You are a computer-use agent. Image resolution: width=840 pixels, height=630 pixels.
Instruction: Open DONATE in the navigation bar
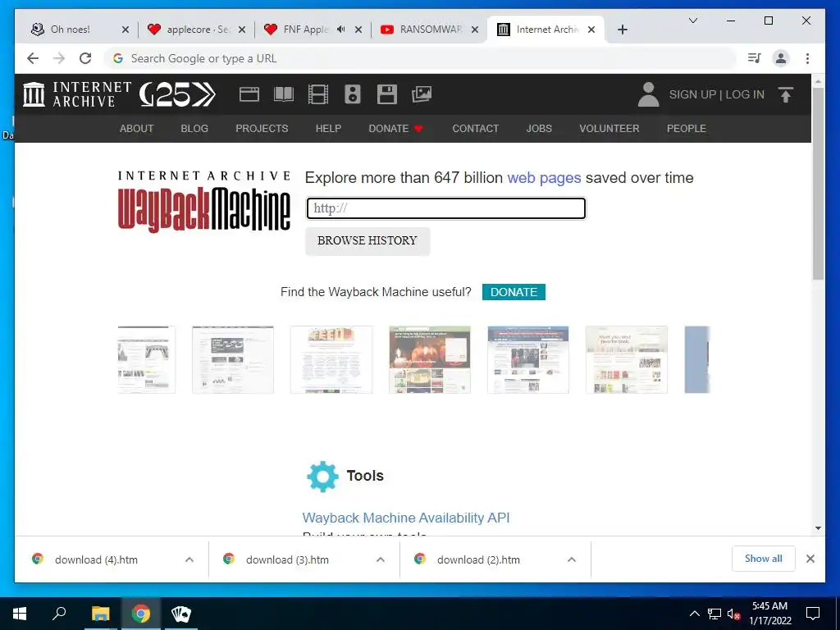(x=396, y=129)
